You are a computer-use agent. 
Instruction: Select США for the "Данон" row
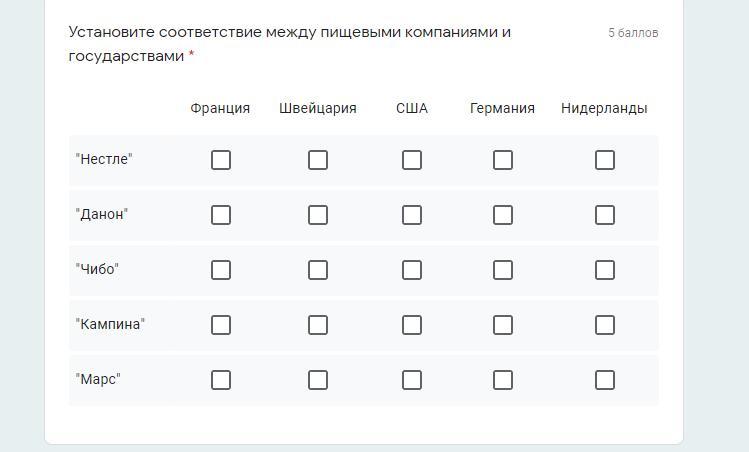pyautogui.click(x=412, y=215)
